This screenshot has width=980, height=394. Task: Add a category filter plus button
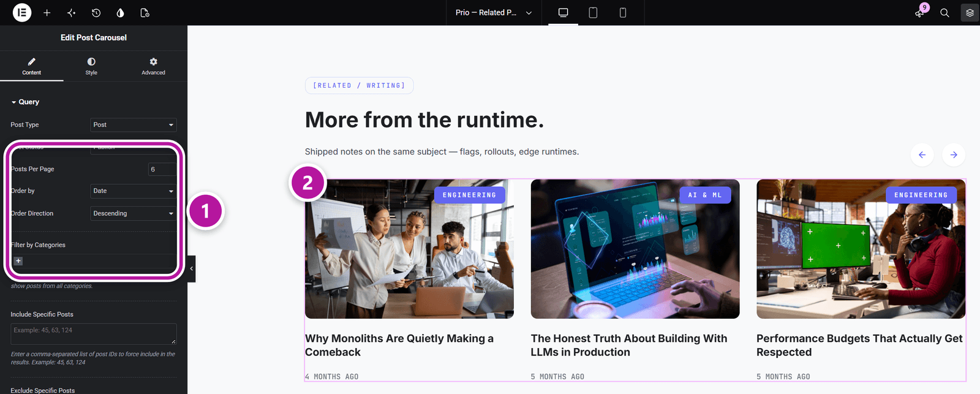pos(18,261)
